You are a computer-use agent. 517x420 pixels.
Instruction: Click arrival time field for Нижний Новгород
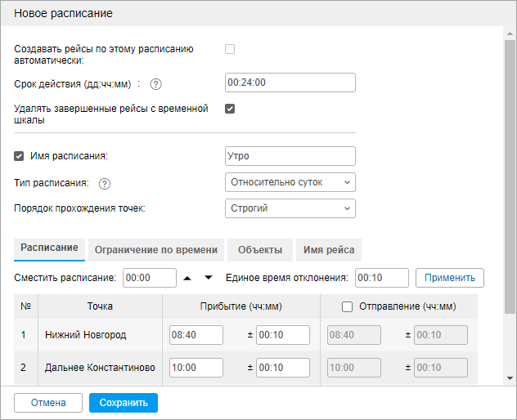tap(196, 335)
